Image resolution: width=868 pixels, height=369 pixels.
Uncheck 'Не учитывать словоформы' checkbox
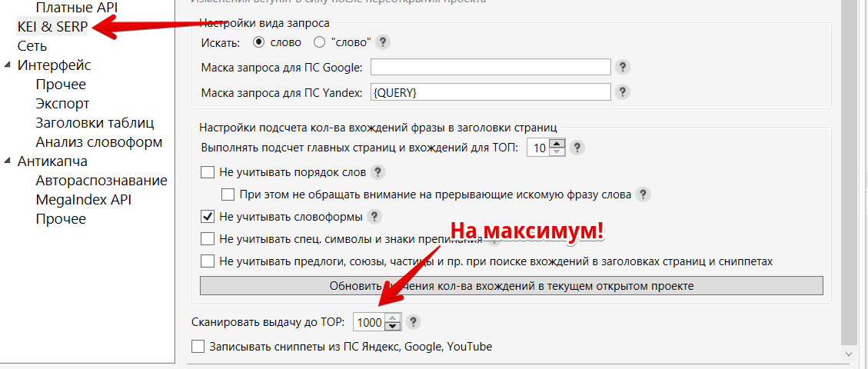point(207,217)
